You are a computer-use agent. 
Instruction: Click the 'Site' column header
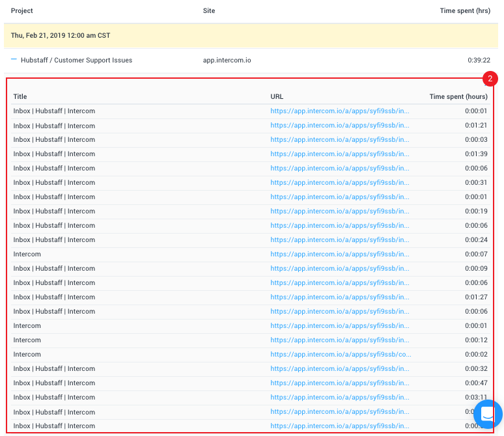point(209,10)
